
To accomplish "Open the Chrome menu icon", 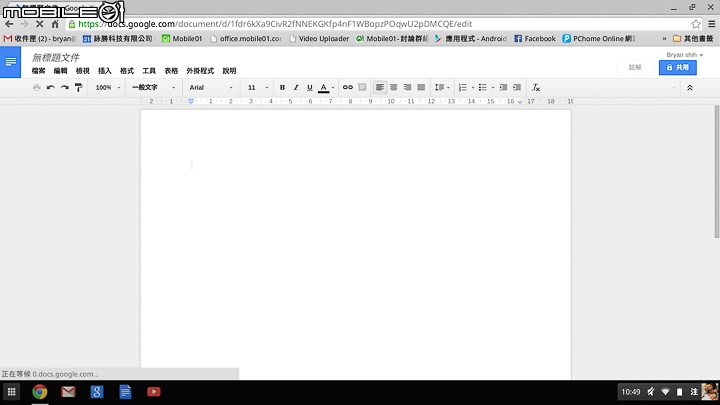I will (711, 24).
